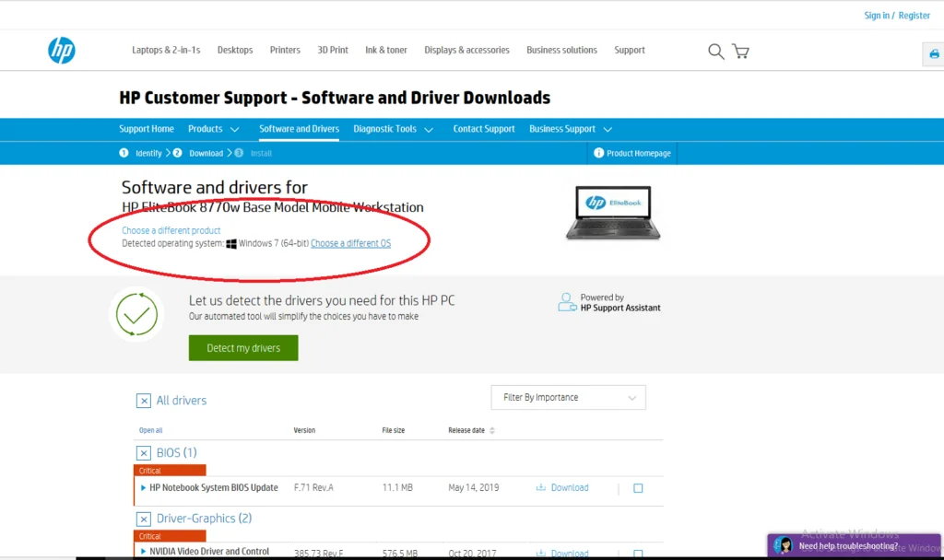The image size is (944, 560).
Task: Open the Displays & accessories menu
Action: pos(466,50)
